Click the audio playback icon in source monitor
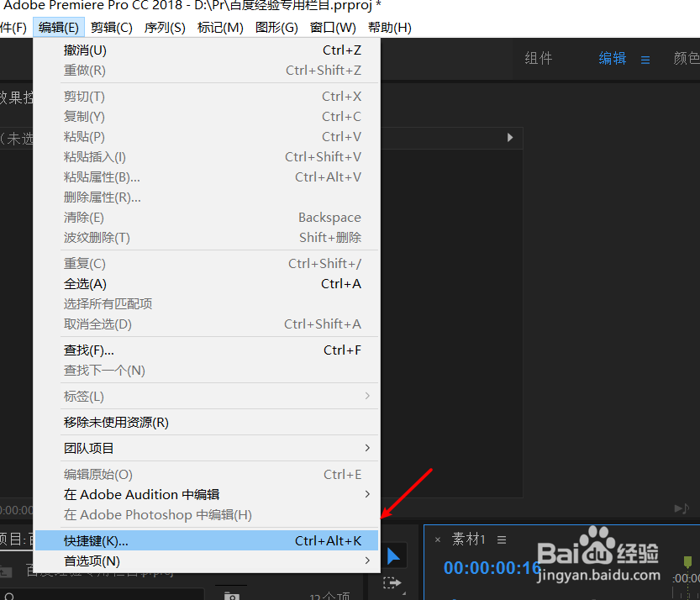Viewport: 700px width, 600px height. click(x=682, y=508)
